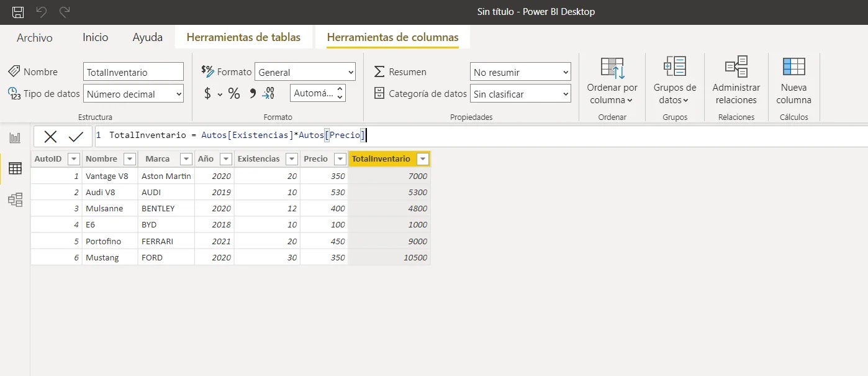
Task: Open the Archivo menu
Action: pyautogui.click(x=35, y=38)
